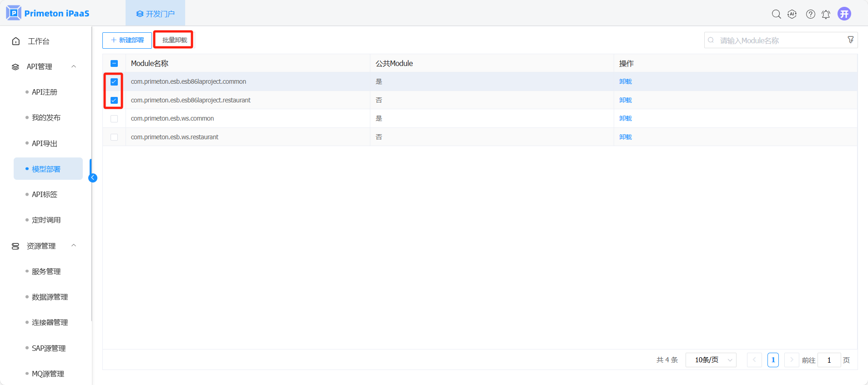This screenshot has height=385, width=868.
Task: Click the filter funnel icon in search box
Action: 850,40
